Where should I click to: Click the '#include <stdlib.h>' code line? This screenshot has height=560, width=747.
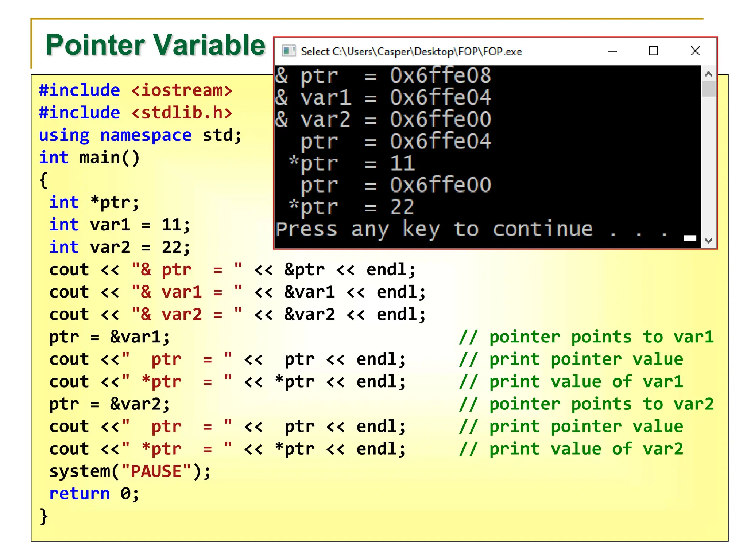tap(136, 113)
